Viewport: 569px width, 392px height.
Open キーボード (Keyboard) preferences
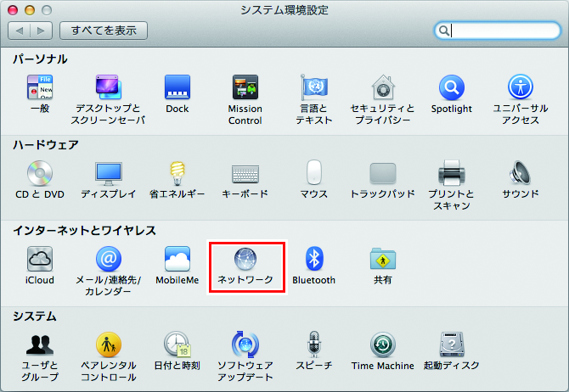pyautogui.click(x=245, y=174)
